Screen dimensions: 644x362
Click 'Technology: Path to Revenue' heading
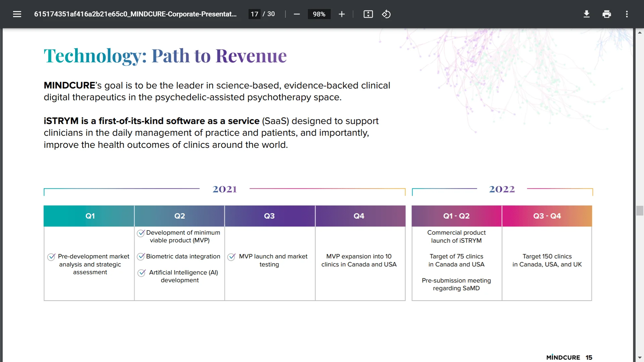point(165,56)
